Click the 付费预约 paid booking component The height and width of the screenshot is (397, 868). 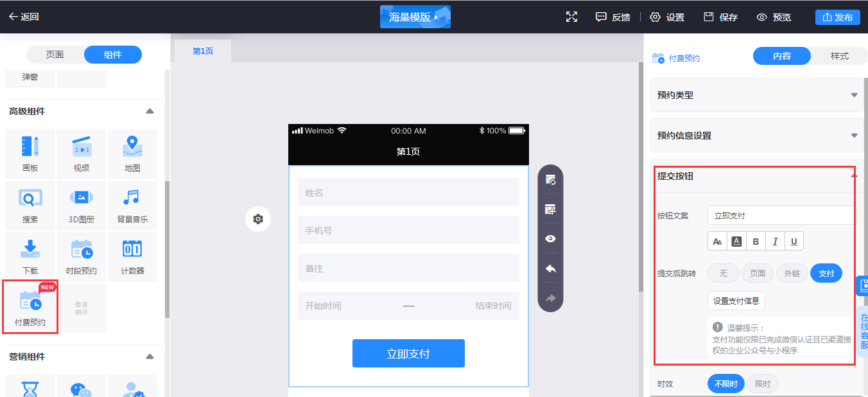click(x=30, y=308)
